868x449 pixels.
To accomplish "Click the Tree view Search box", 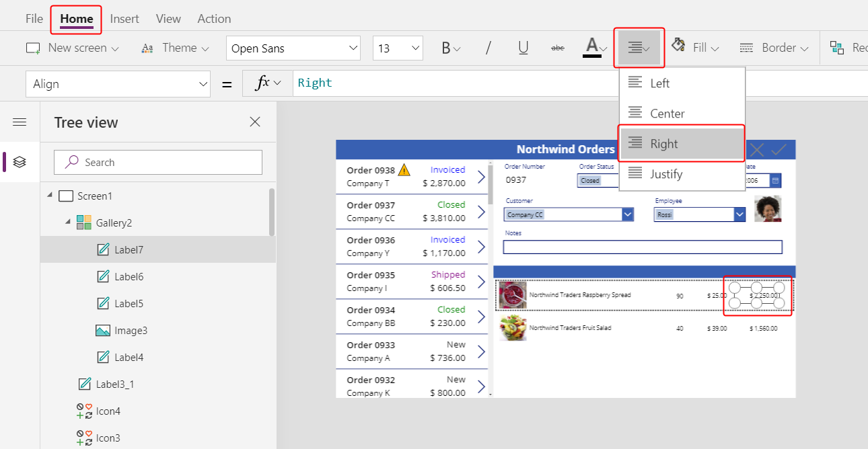I will coord(158,162).
